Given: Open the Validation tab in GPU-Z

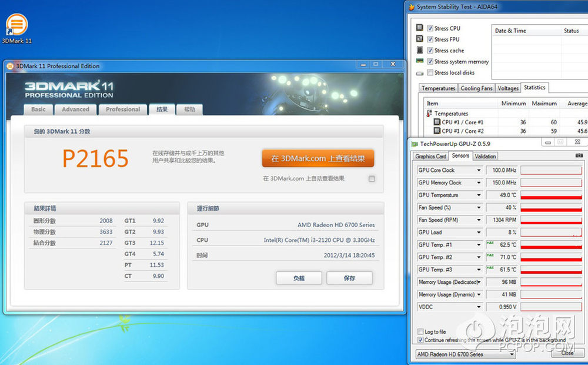Looking at the screenshot, I should click(x=485, y=156).
